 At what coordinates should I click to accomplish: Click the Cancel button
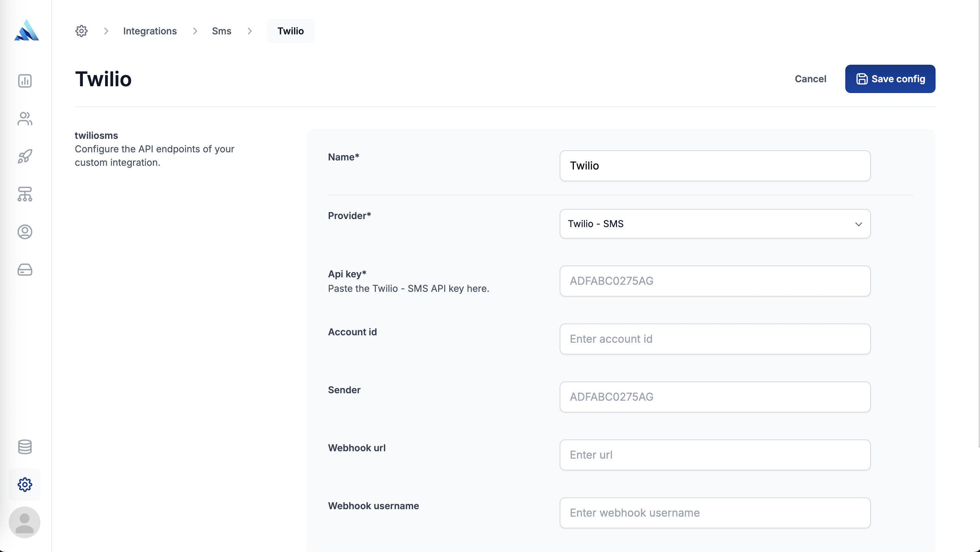(810, 79)
